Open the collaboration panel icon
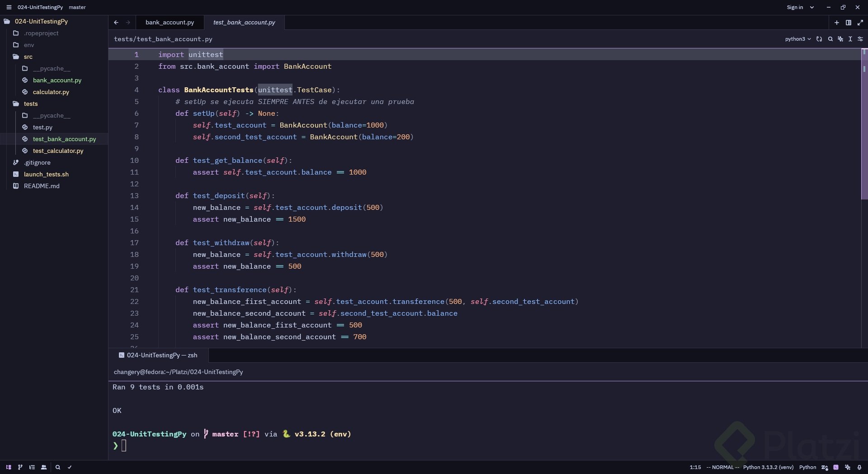The width and height of the screenshot is (868, 474). click(x=44, y=467)
